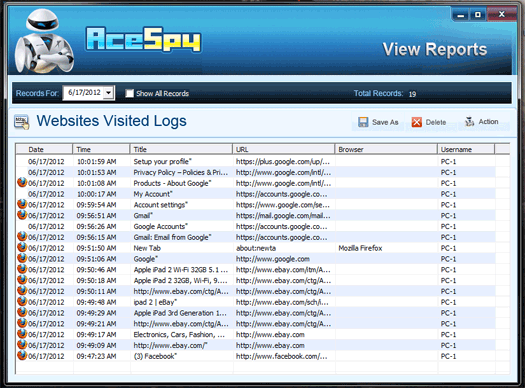The height and width of the screenshot is (388, 525).
Task: Enable the Show All Records checkbox
Action: [x=129, y=93]
